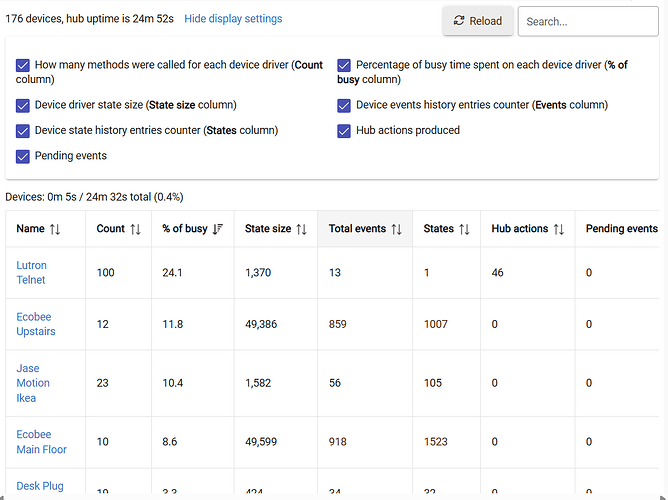Toggle Device state history entries checkbox

pyautogui.click(x=23, y=131)
